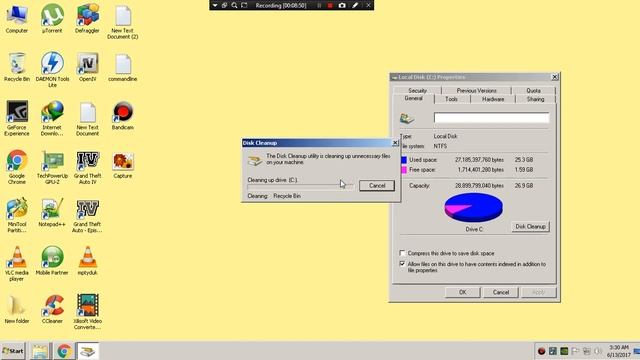Click the recorder pencil draw icon

pos(355,5)
